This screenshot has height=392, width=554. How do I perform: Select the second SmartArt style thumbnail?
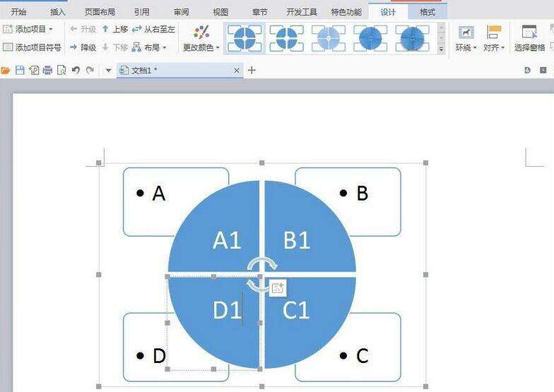[287, 38]
